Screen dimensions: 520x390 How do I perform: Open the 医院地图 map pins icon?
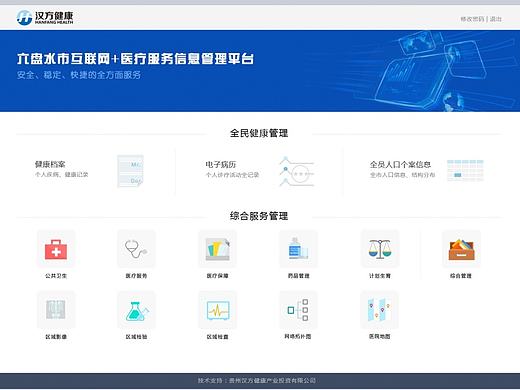380,310
